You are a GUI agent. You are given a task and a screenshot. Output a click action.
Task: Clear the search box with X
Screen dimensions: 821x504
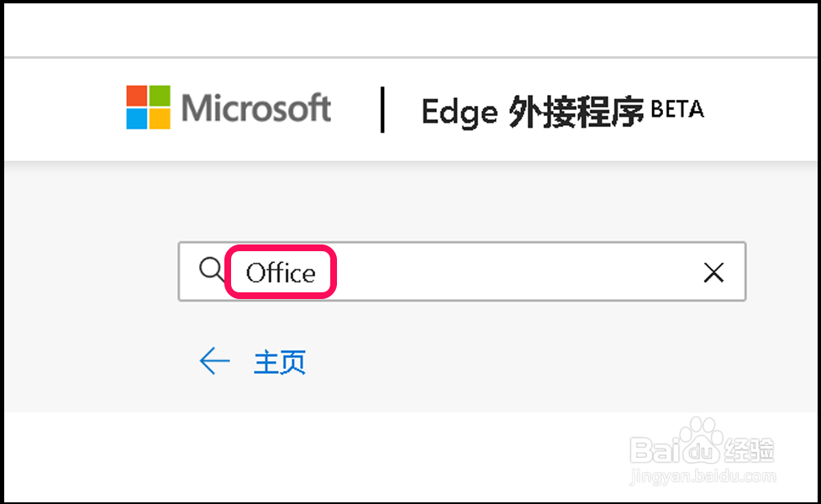click(x=713, y=273)
